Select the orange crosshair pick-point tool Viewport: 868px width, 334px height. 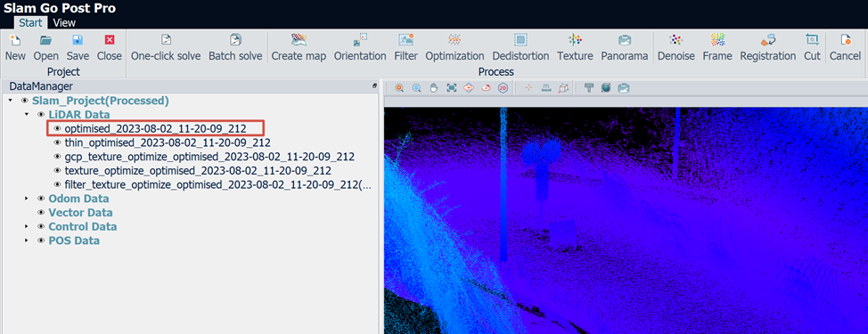click(x=528, y=88)
